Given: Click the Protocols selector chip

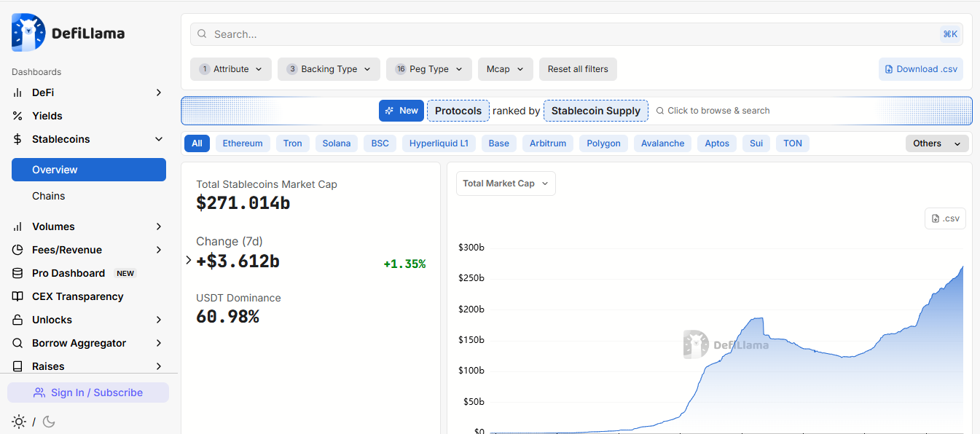Looking at the screenshot, I should (458, 111).
